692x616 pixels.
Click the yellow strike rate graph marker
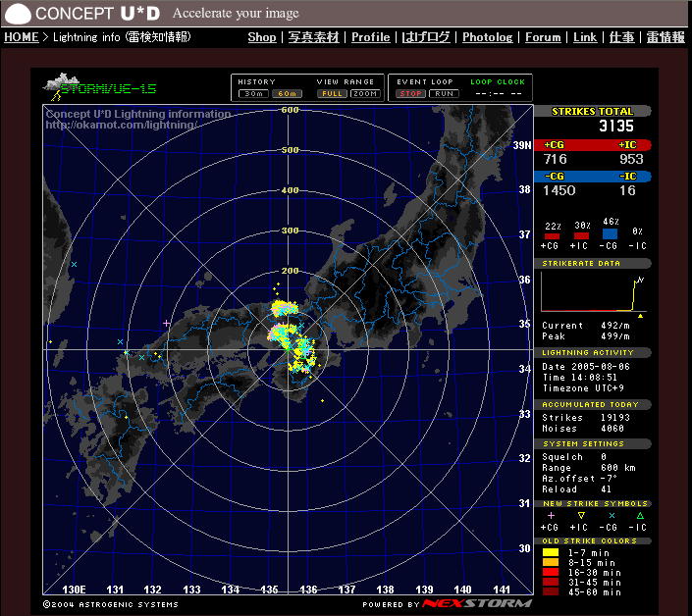point(640,316)
